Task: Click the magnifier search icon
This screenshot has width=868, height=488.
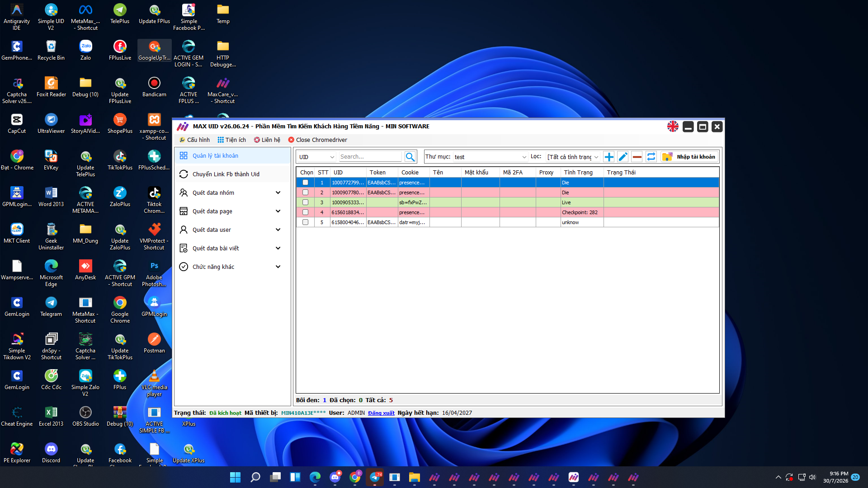Action: [x=410, y=157]
